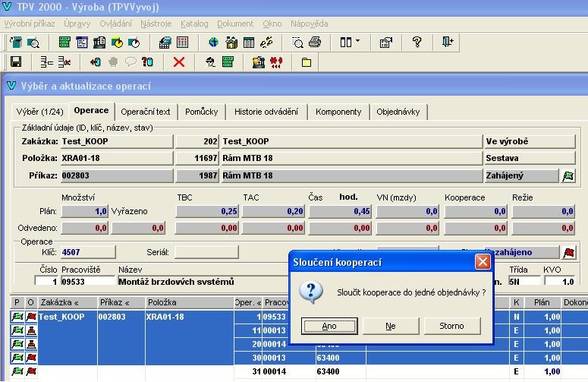588x382 pixels.
Task: Switch to the Operační text tab
Action: [146, 112]
